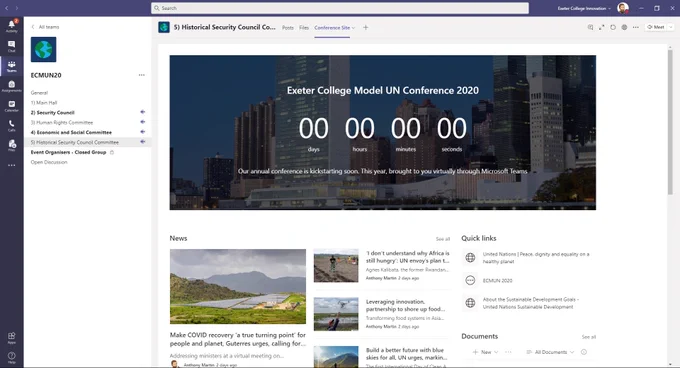Select the Conference Site tab

tap(332, 28)
